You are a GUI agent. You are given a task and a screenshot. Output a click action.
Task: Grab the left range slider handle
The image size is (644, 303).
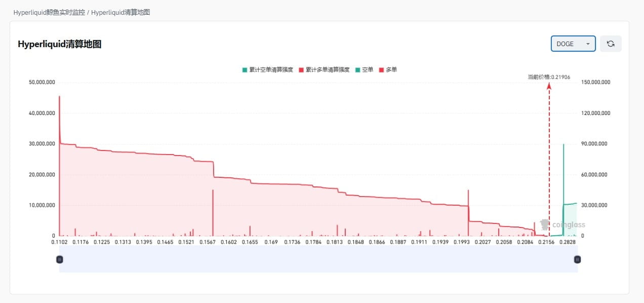coord(59,259)
